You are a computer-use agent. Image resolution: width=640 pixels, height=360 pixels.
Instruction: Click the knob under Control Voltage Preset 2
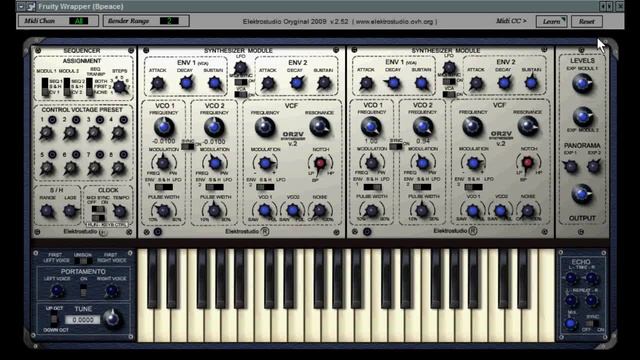click(x=70, y=133)
